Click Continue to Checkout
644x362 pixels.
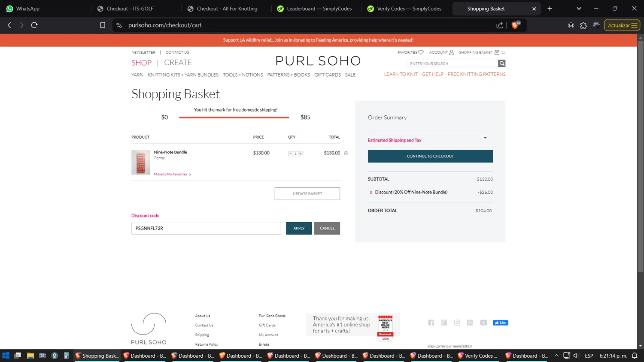click(x=430, y=156)
